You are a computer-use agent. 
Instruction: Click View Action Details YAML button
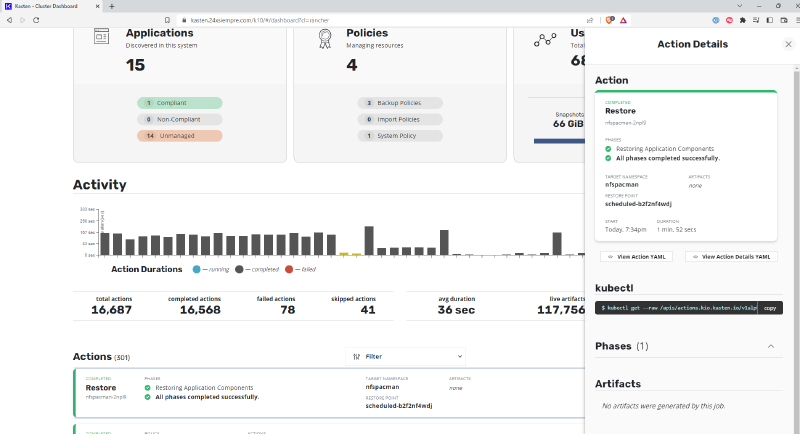tap(731, 257)
